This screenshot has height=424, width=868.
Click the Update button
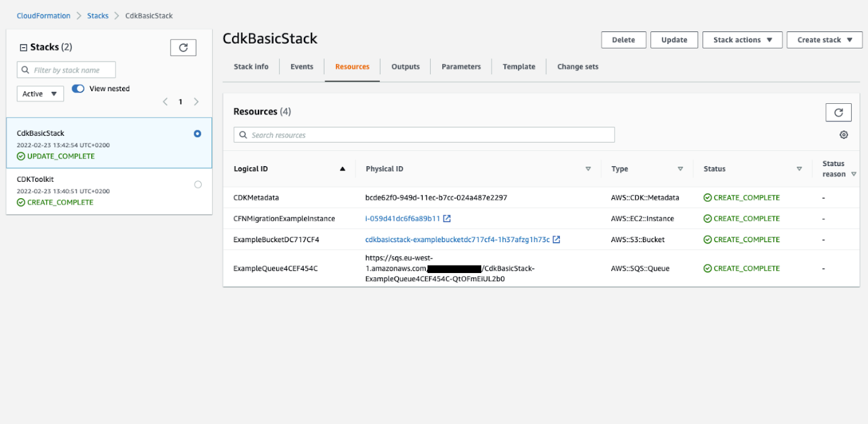(674, 40)
